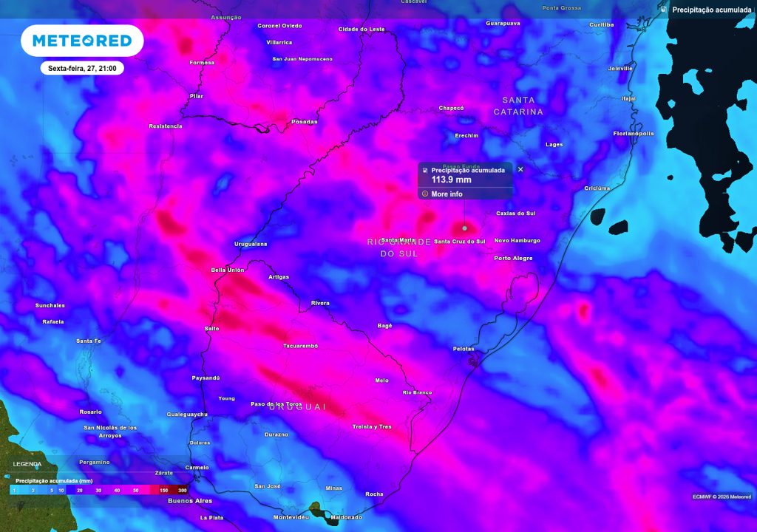Click the Meteored logo
This screenshot has height=532, width=757.
pyautogui.click(x=81, y=41)
